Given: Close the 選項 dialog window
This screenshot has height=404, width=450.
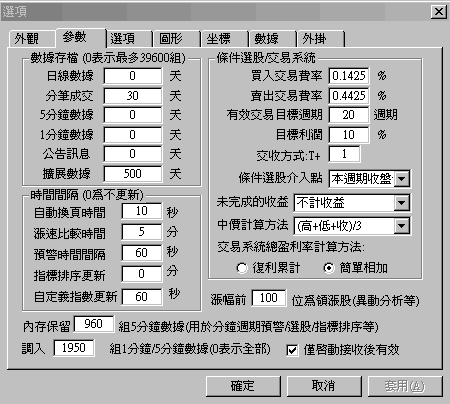Looking at the screenshot, I should coord(439,12).
